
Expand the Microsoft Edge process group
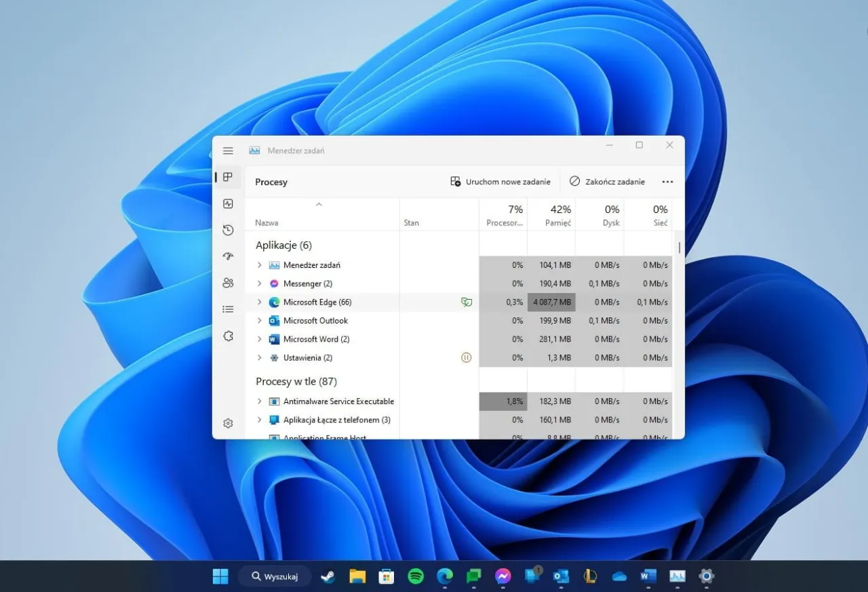(259, 302)
